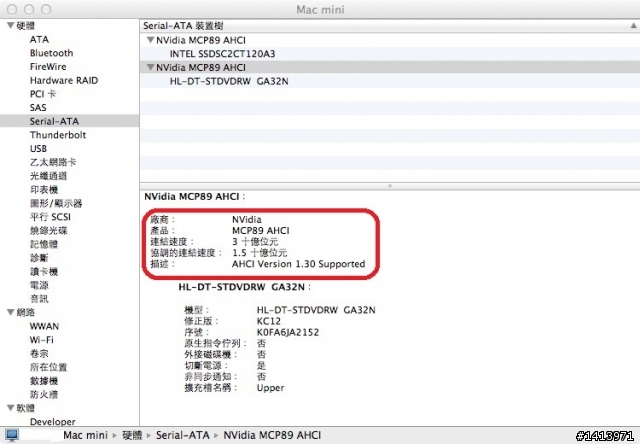This screenshot has height=444, width=640.
Task: Select 平行 SCSI entry
Action: [x=50, y=217]
